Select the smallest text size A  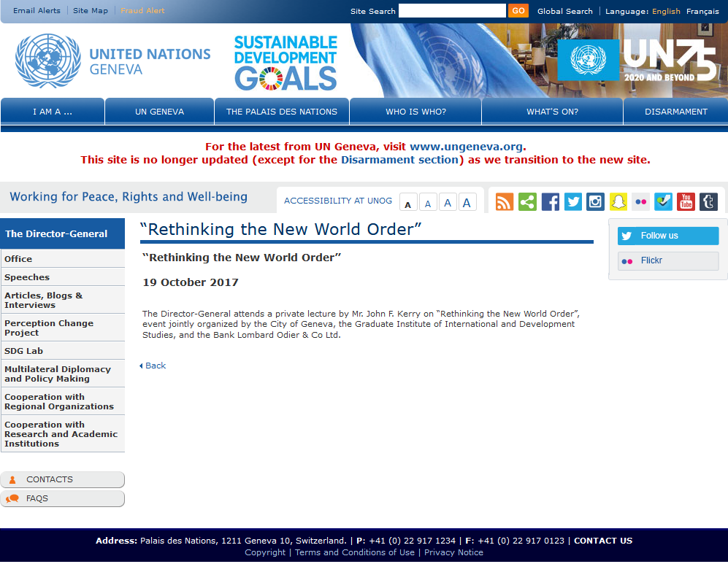(407, 202)
